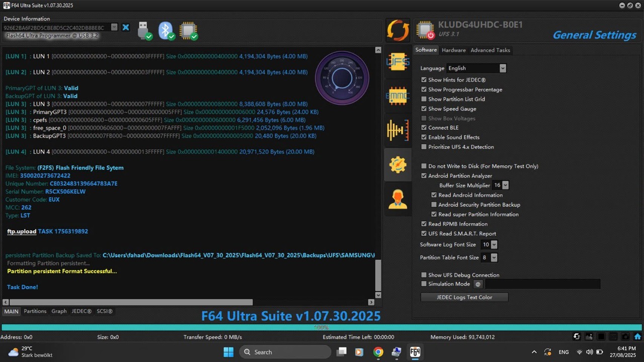Click the Windows Start button
This screenshot has width=644, height=362.
coord(228,352)
